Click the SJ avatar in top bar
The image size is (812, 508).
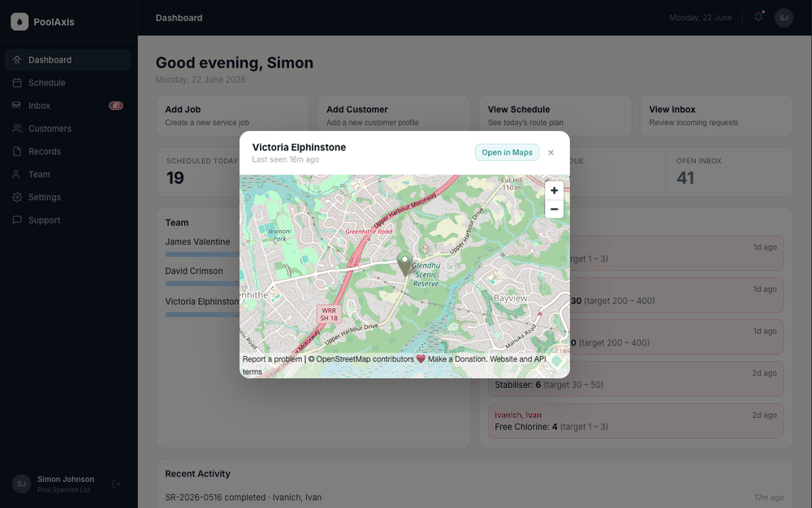point(784,18)
